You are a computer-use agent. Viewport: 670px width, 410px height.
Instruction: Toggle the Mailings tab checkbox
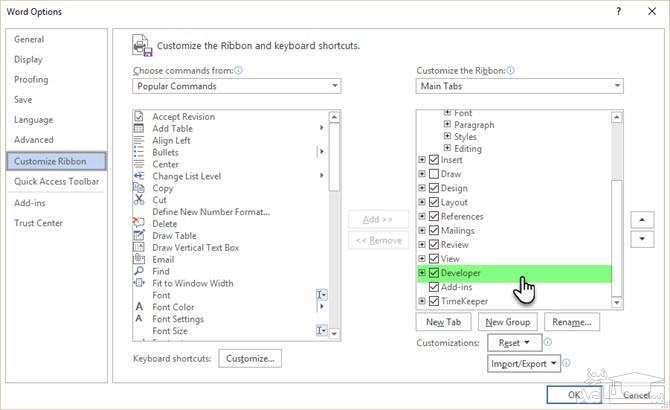(x=433, y=230)
